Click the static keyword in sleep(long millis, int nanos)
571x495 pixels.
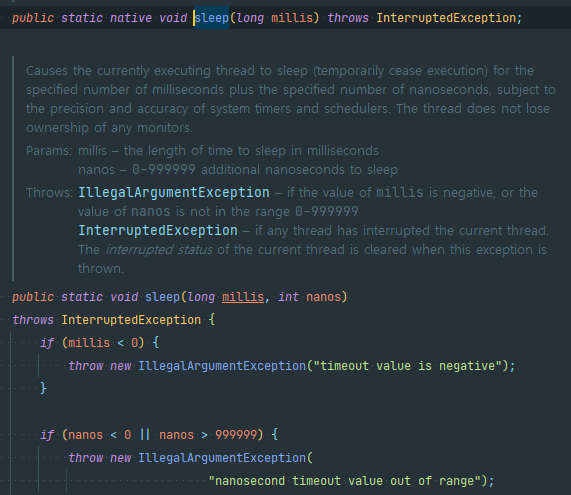tap(82, 297)
